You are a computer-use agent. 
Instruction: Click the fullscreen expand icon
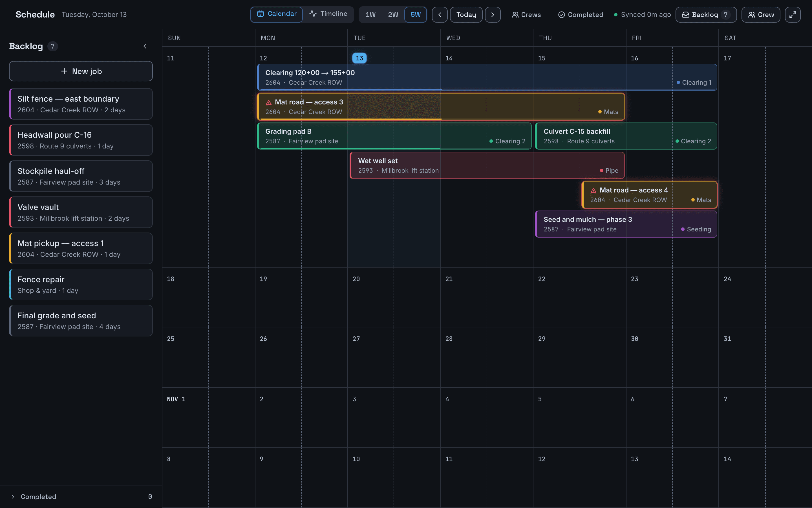click(x=793, y=14)
